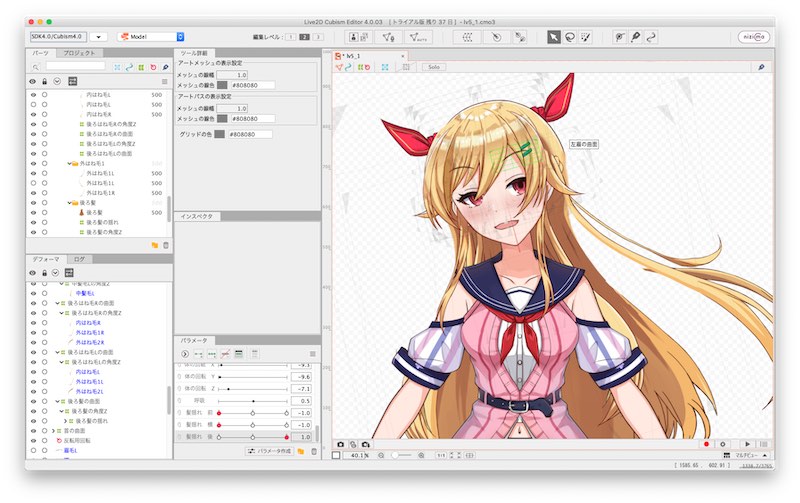Switch to the プロジェクト tab
Viewport: 800px width, 503px height.
(80, 53)
